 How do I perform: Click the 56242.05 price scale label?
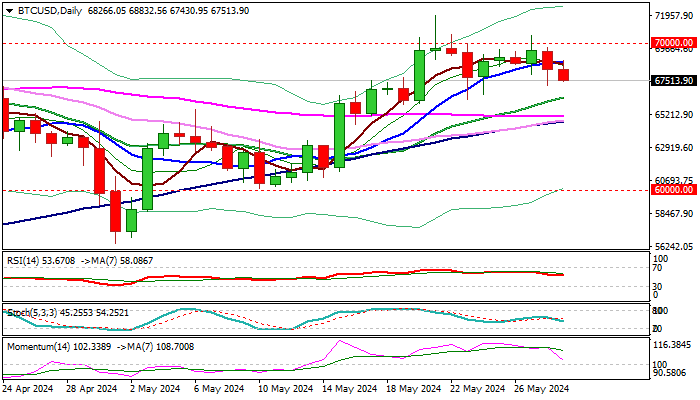coord(674,246)
